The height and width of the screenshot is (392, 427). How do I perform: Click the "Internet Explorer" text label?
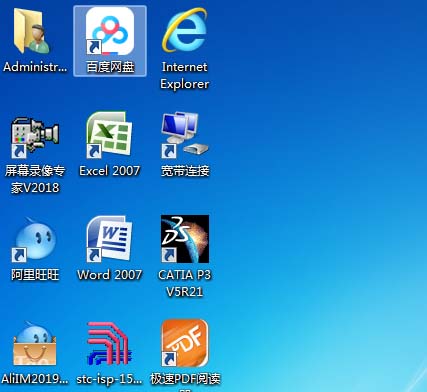click(185, 75)
